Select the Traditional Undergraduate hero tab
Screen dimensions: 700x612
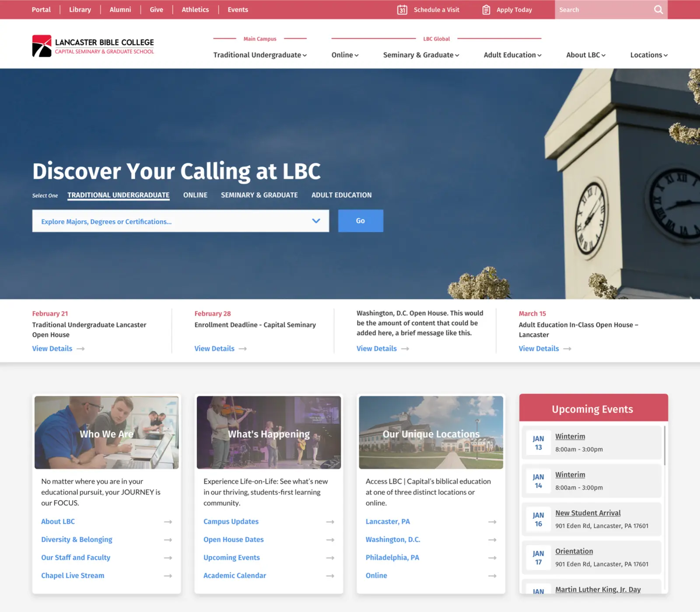click(x=118, y=195)
